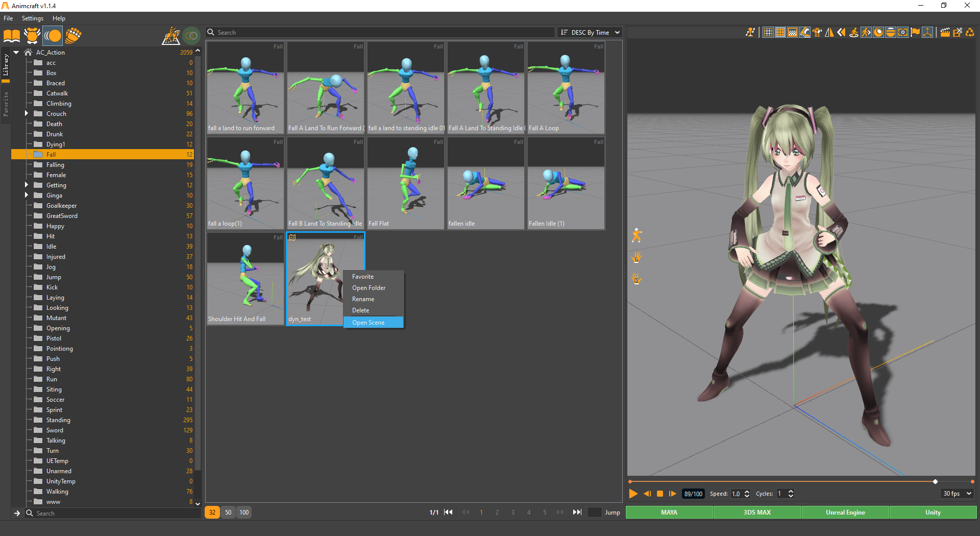Export to Unity

(x=933, y=513)
